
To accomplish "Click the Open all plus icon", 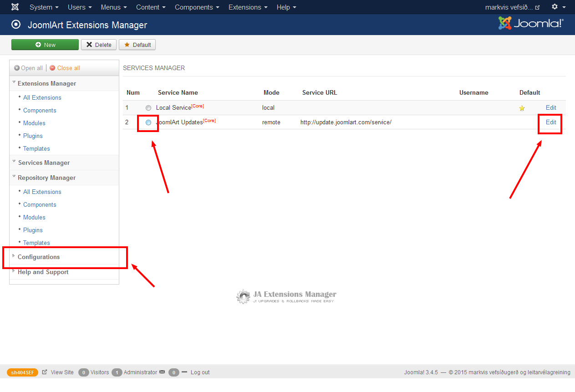I will (x=17, y=68).
